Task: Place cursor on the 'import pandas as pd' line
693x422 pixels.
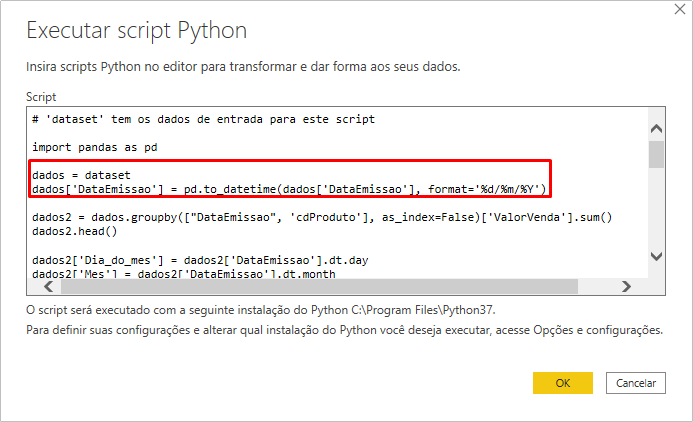Action: [x=94, y=147]
